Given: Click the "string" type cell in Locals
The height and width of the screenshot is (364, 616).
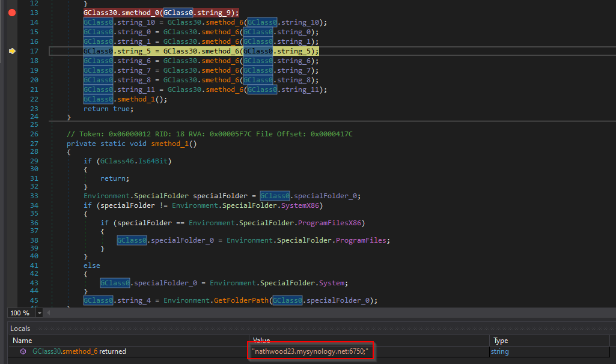Looking at the screenshot, I should pyautogui.click(x=500, y=351).
